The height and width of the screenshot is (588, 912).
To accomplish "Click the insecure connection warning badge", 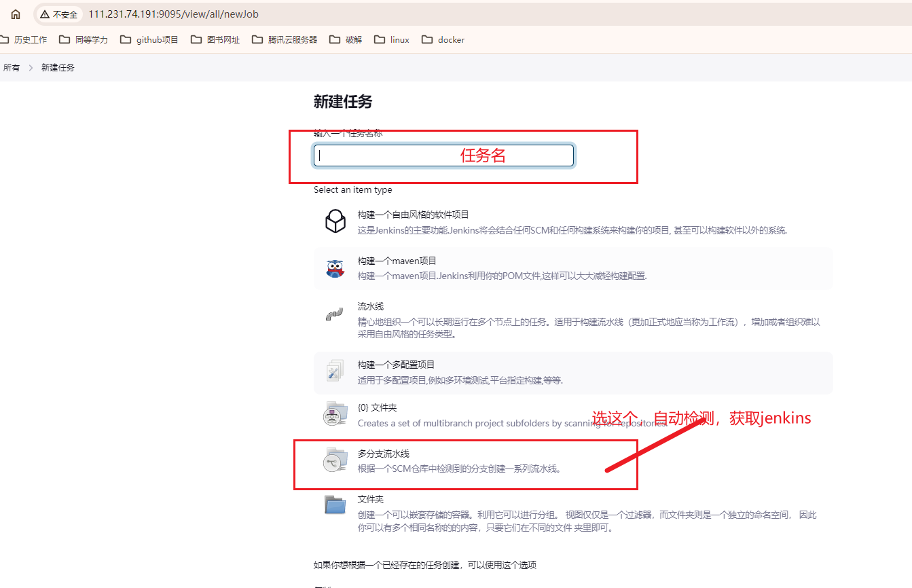I will pyautogui.click(x=58, y=14).
